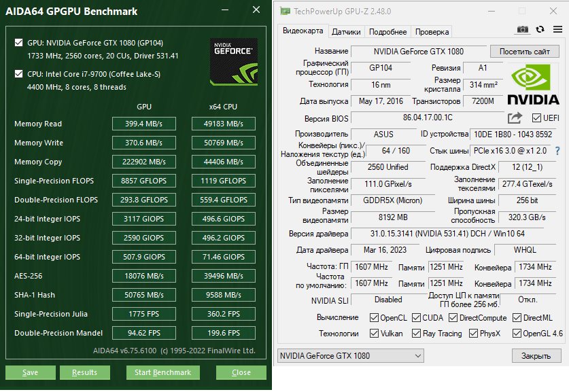
Task: Click the driver date Mar 16, 2023
Action: [x=385, y=250]
